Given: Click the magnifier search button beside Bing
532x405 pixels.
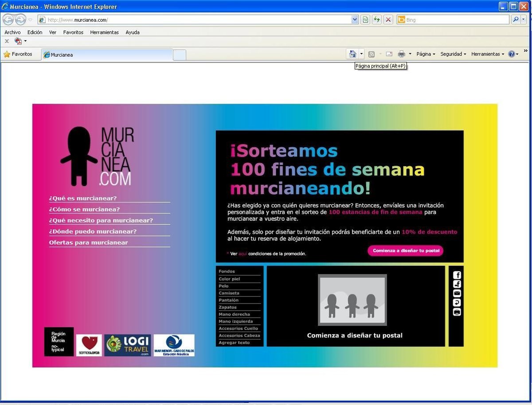Looking at the screenshot, I should click(x=516, y=20).
